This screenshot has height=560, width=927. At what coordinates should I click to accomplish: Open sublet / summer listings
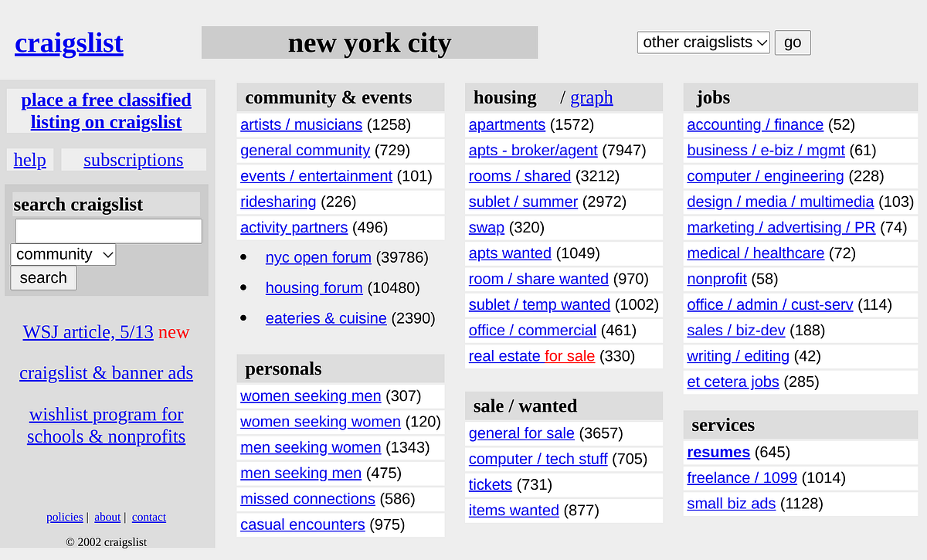[x=524, y=202]
